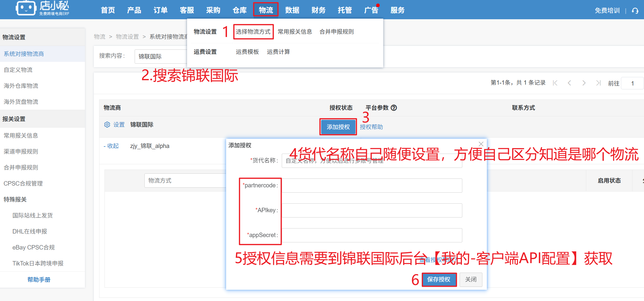Collapse the 锦联国际 row via 收起
Screen dimensions: 644x301
pyautogui.click(x=111, y=146)
